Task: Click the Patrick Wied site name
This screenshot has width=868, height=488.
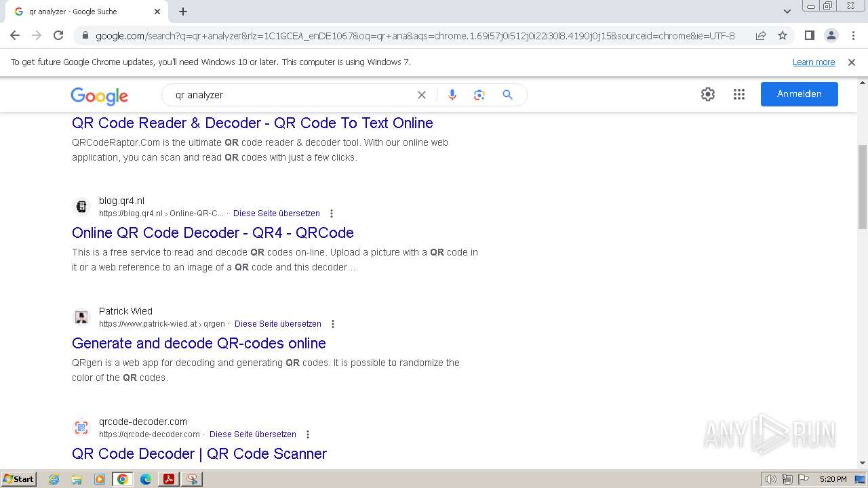Action: pos(125,311)
